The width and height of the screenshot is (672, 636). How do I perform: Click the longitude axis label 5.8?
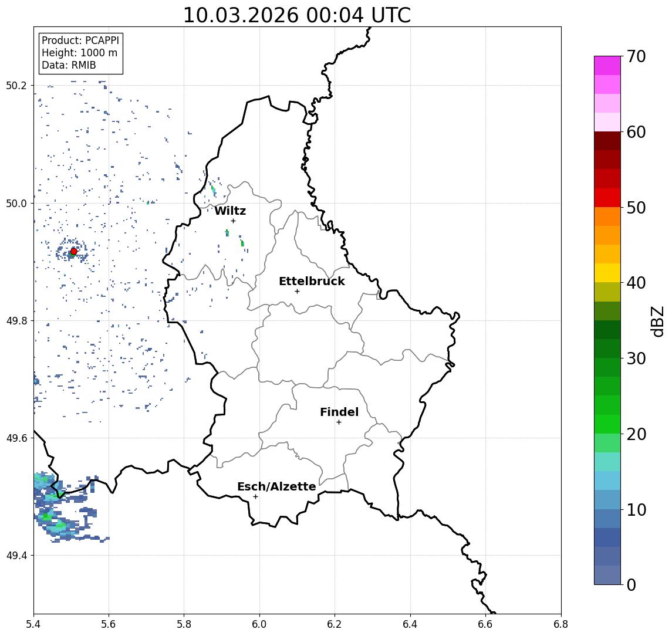click(x=184, y=624)
